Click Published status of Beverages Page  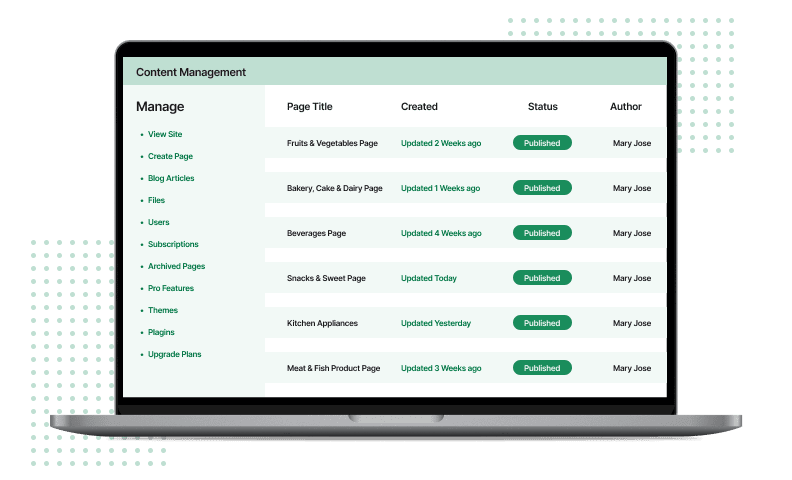(542, 233)
